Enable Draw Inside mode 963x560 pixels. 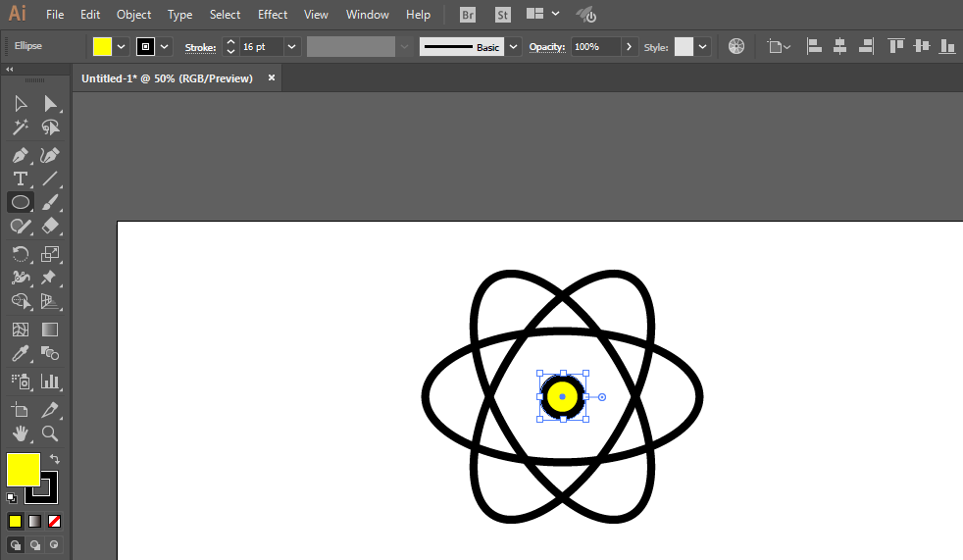coord(55,544)
